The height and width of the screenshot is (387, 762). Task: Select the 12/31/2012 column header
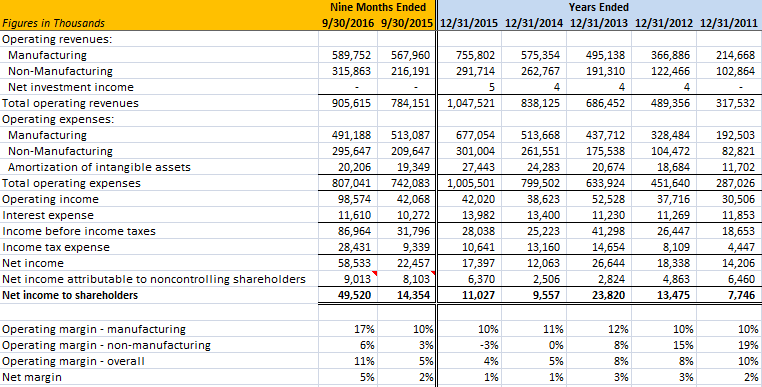pyautogui.click(x=664, y=23)
